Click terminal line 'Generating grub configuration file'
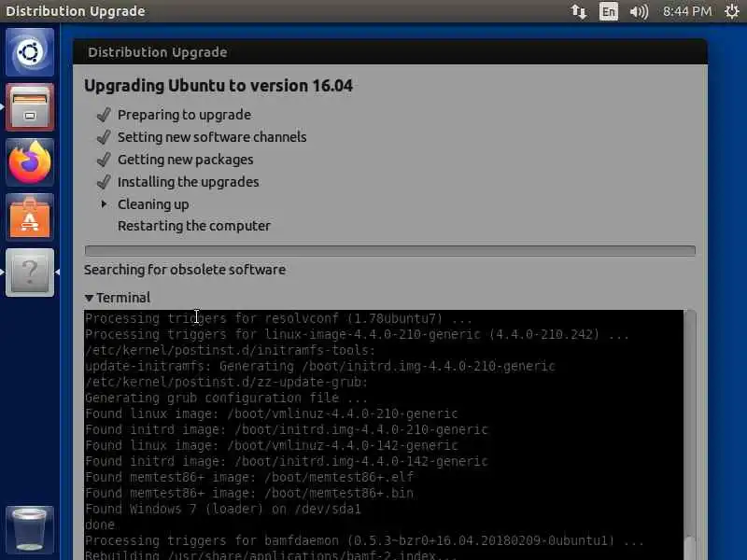747x560 pixels. coord(226,398)
